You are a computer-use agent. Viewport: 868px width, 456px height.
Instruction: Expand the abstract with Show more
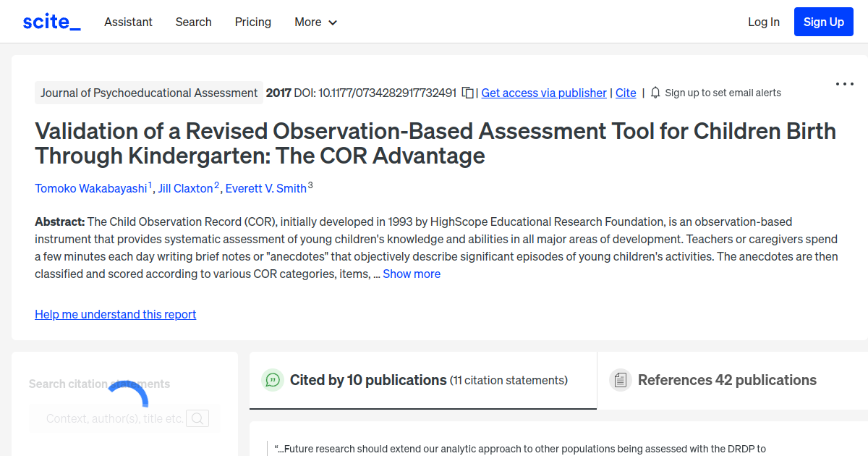coord(412,274)
